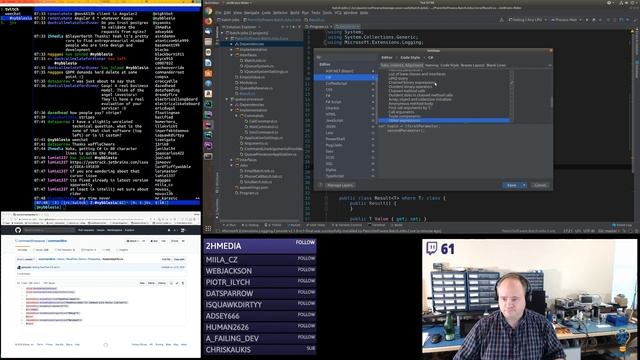Launch Firefox from the Ubuntu dock
The image size is (640, 360).
[x=208, y=21]
